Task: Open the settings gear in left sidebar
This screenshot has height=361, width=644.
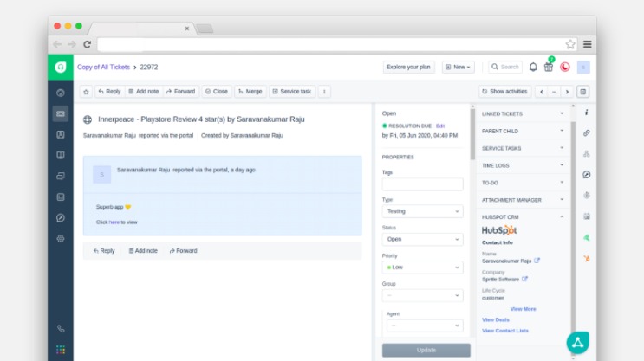Action: (x=61, y=238)
